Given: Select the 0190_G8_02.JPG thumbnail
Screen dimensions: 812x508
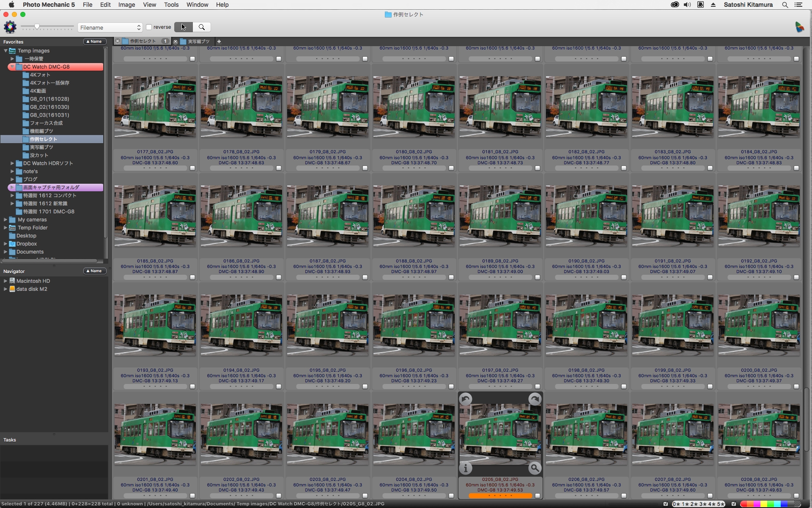Looking at the screenshot, I should [586, 216].
